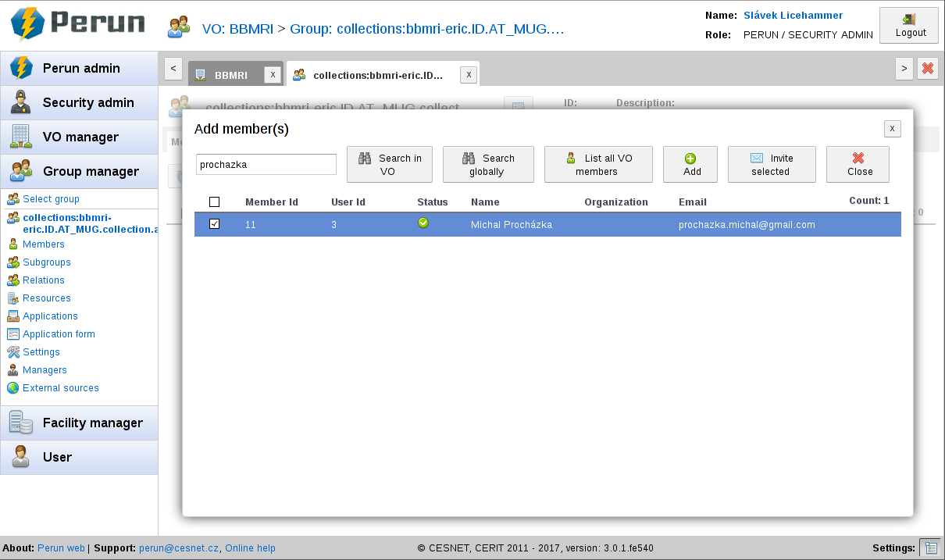Click the Close button in dialog
Viewport: 945px width, 560px height.
858,165
